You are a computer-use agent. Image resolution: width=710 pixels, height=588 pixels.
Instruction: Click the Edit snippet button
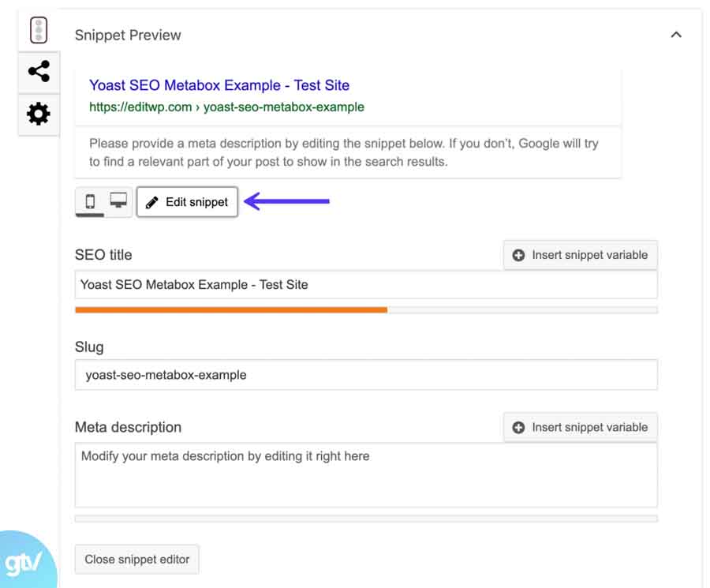[x=187, y=202]
